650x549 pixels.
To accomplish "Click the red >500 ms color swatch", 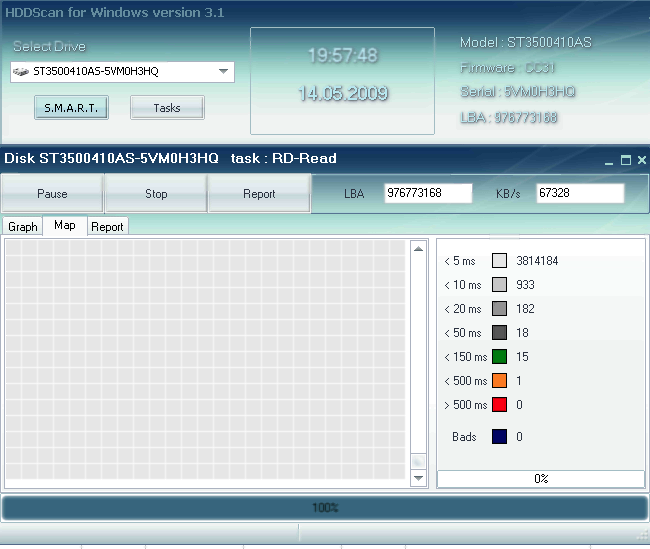I will point(500,405).
